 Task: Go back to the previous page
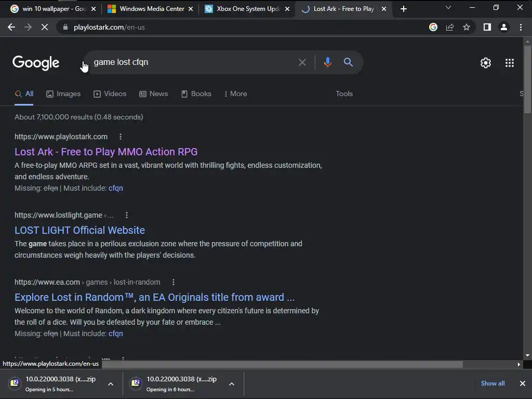[11, 27]
